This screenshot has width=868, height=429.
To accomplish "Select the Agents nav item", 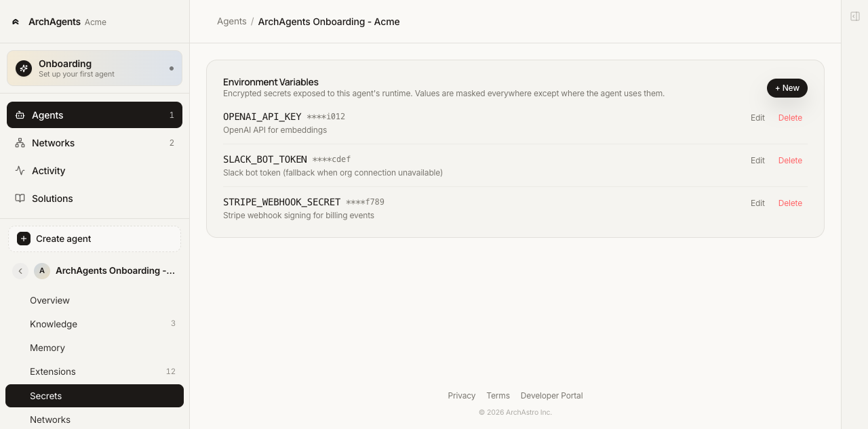I will tap(94, 115).
